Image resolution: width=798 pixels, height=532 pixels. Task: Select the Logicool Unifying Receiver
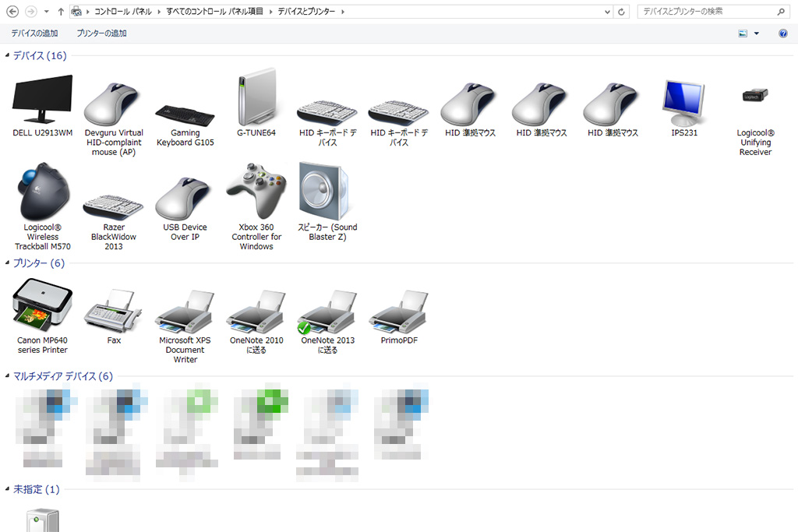(755, 122)
